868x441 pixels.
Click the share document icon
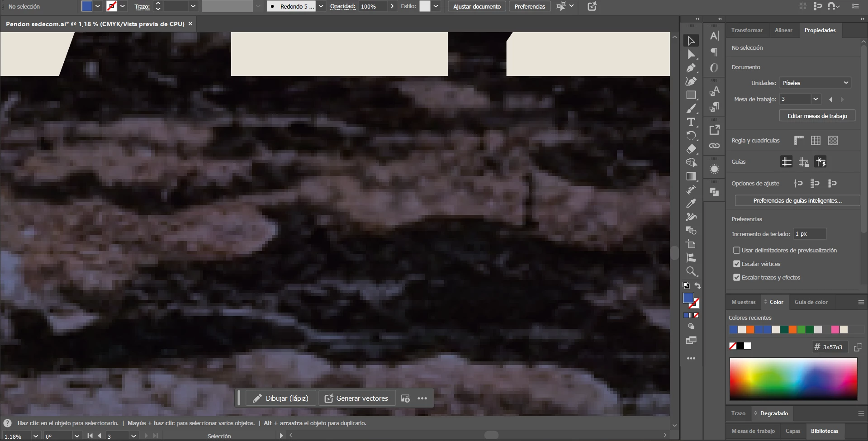point(592,6)
